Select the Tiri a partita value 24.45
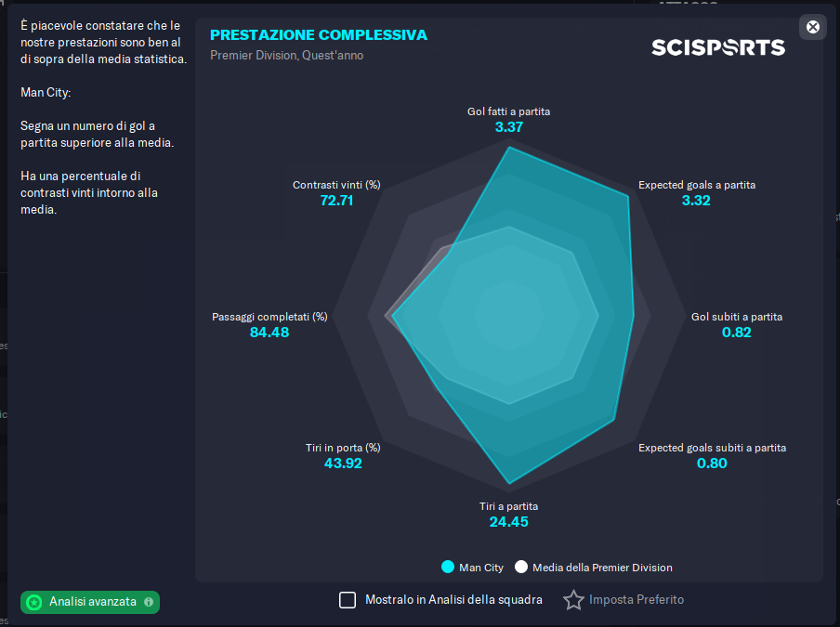840x627 pixels. (508, 522)
